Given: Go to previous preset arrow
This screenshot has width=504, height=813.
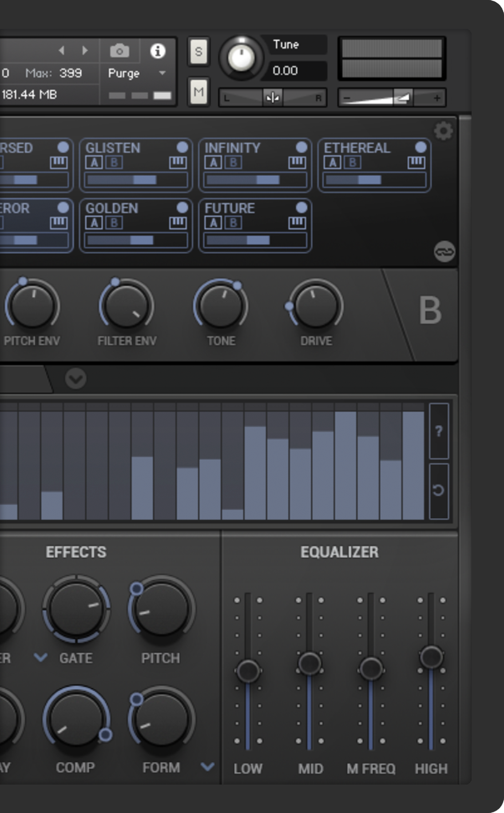Looking at the screenshot, I should point(62,50).
